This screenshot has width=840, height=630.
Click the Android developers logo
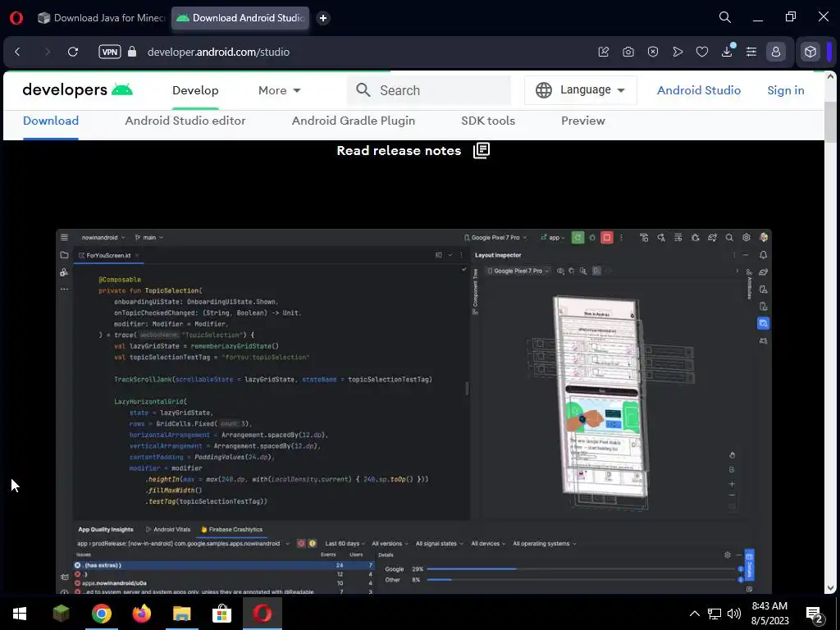point(78,89)
